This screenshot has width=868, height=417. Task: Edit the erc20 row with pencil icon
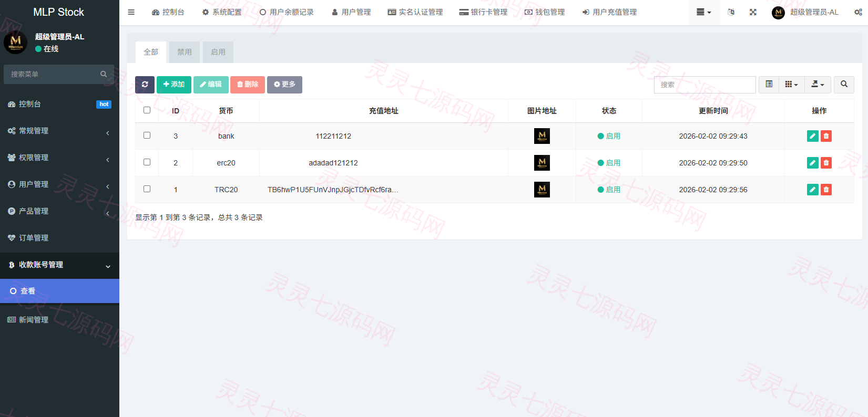pos(812,163)
